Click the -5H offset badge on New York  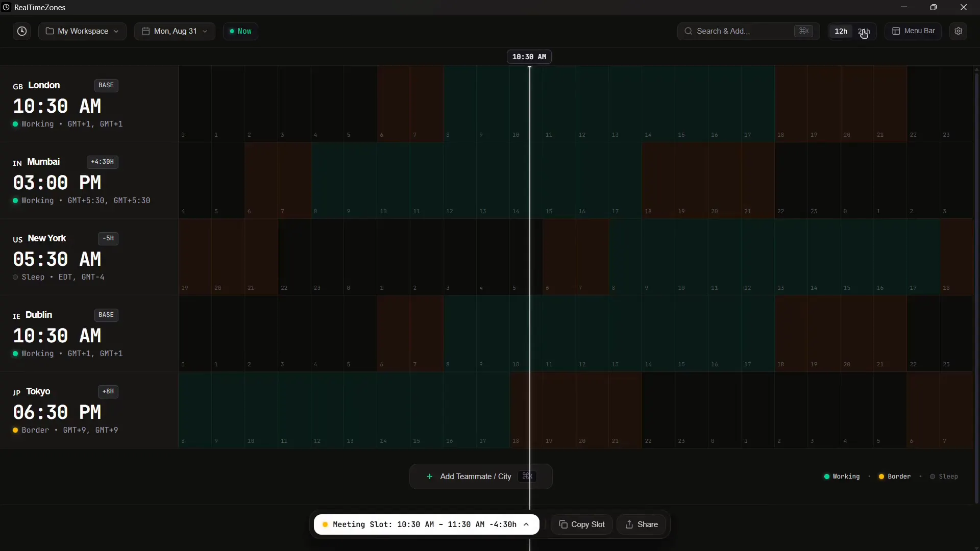click(x=108, y=238)
